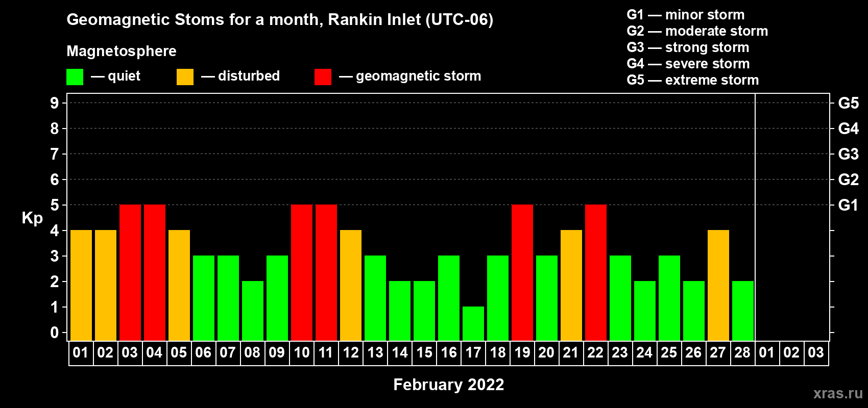Screen dimensions: 868x408
Task: Click the date label '07' on the axis
Action: 228,353
